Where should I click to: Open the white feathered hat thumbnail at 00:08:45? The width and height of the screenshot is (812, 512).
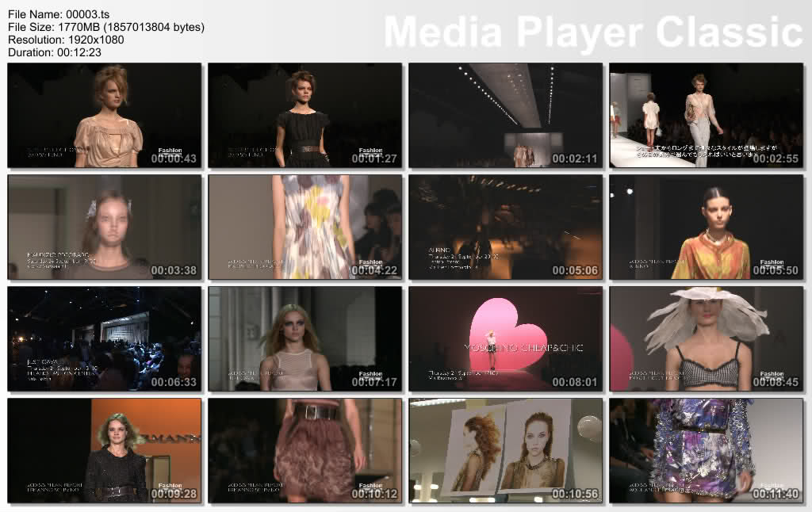(x=707, y=339)
